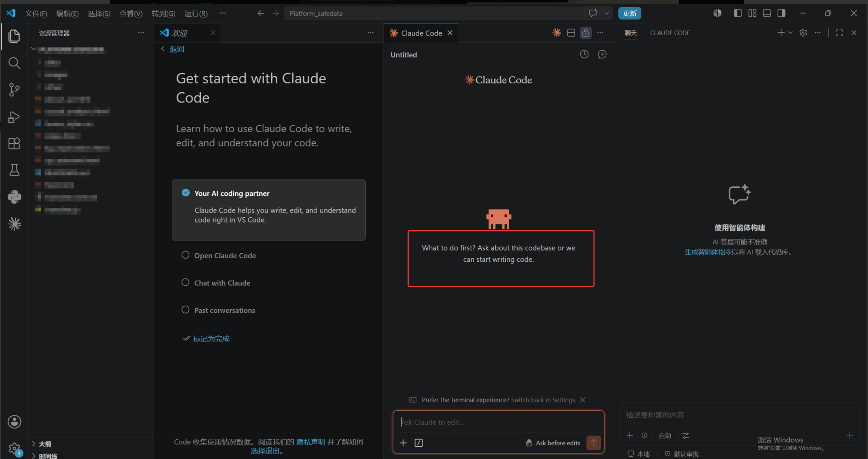Split the Claude Code editor layout
Image resolution: width=868 pixels, height=459 pixels.
[571, 33]
